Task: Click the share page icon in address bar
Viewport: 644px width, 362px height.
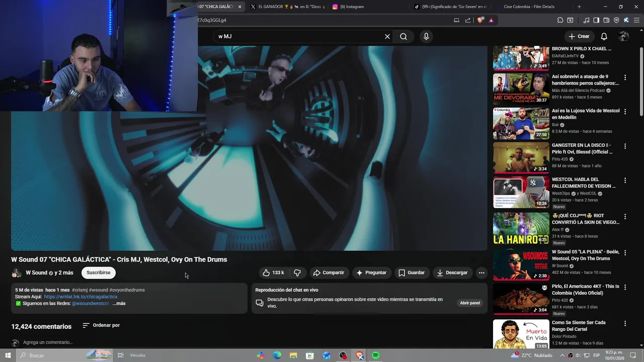Action: (x=468, y=20)
